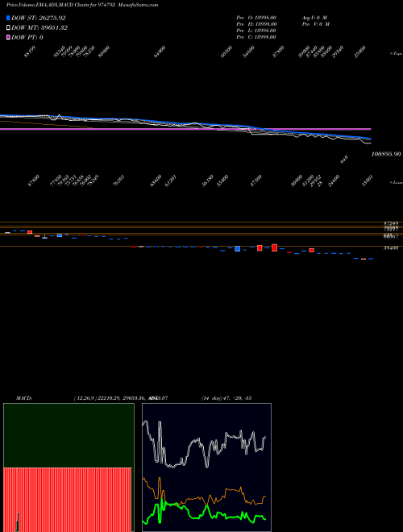Click the 100895.90 price label

tap(386, 154)
